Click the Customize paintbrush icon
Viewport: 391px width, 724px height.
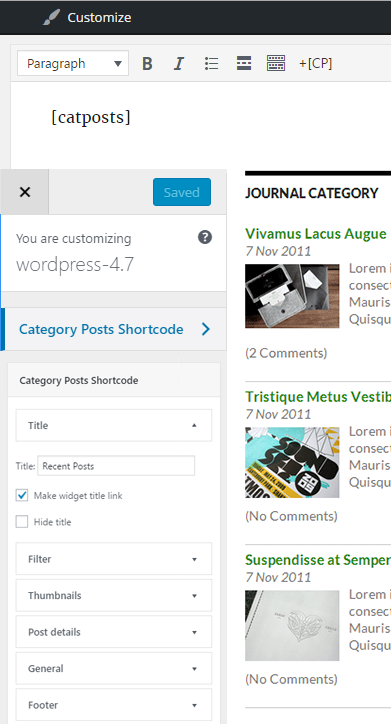51,18
